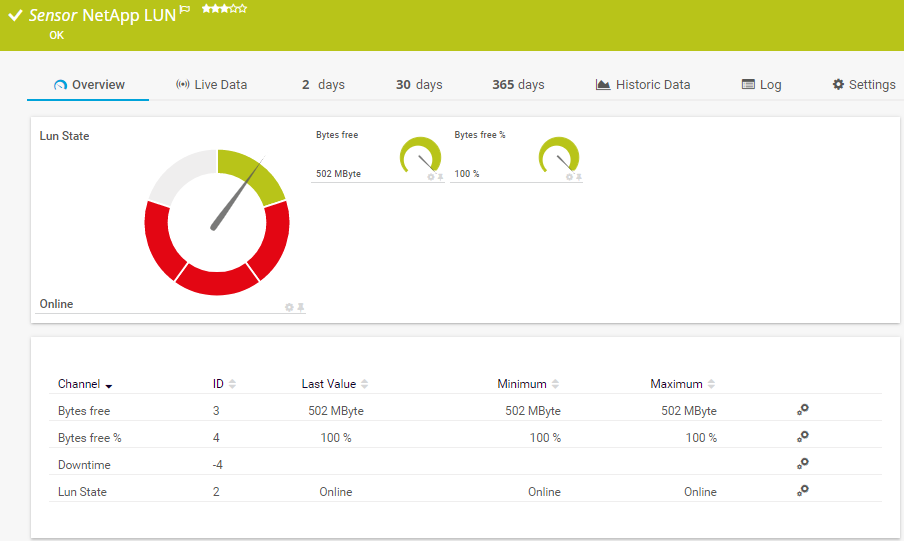The image size is (904, 541).
Task: Click the Lun State donut gauge
Action: click(217, 222)
